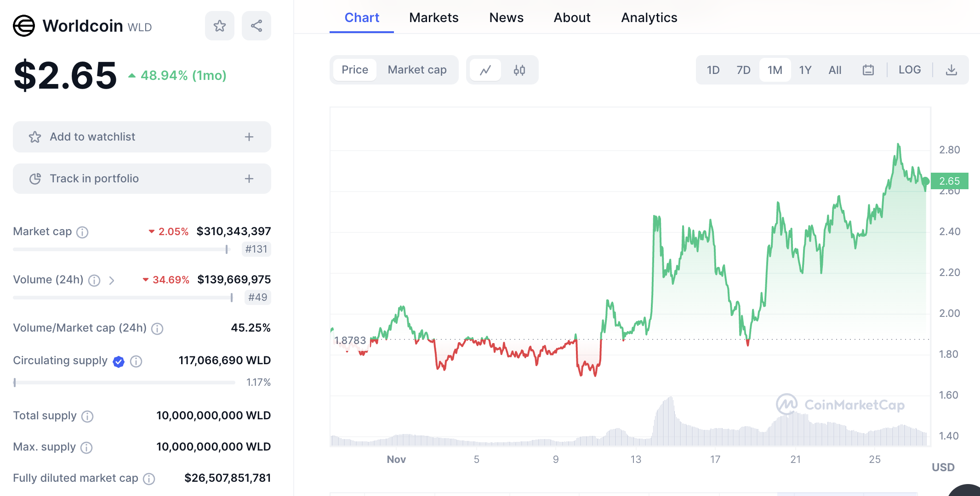This screenshot has height=496, width=980.
Task: Click the current price label 2.65 on chart
Action: tap(950, 181)
